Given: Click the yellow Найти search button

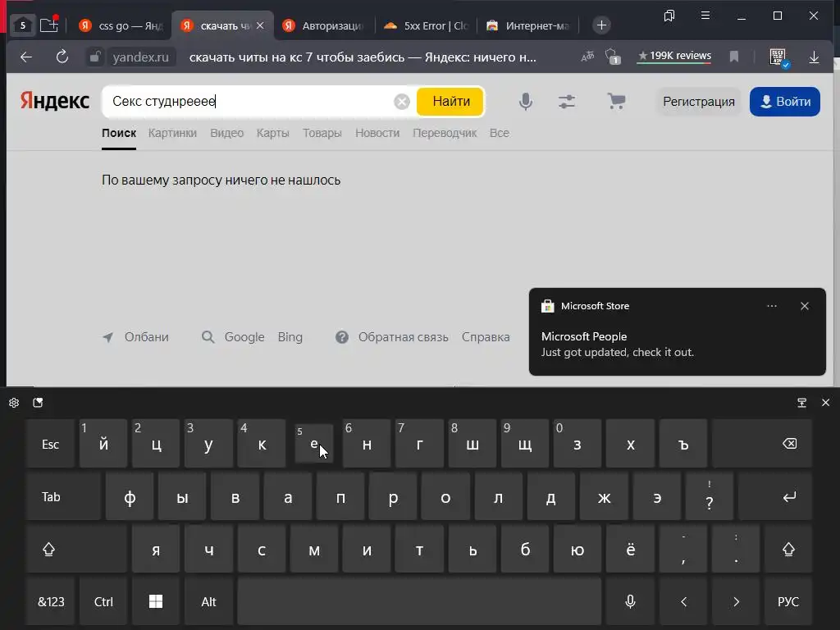Looking at the screenshot, I should (450, 101).
